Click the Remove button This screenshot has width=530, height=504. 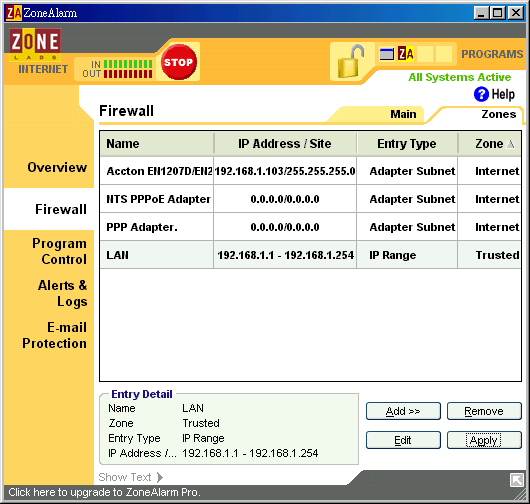[x=484, y=411]
